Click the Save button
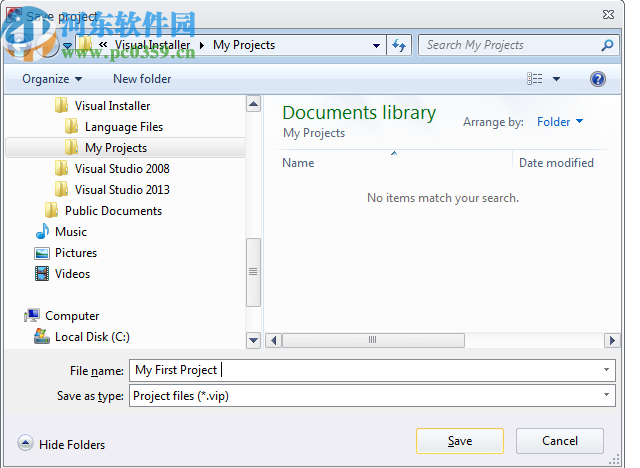 [x=460, y=441]
